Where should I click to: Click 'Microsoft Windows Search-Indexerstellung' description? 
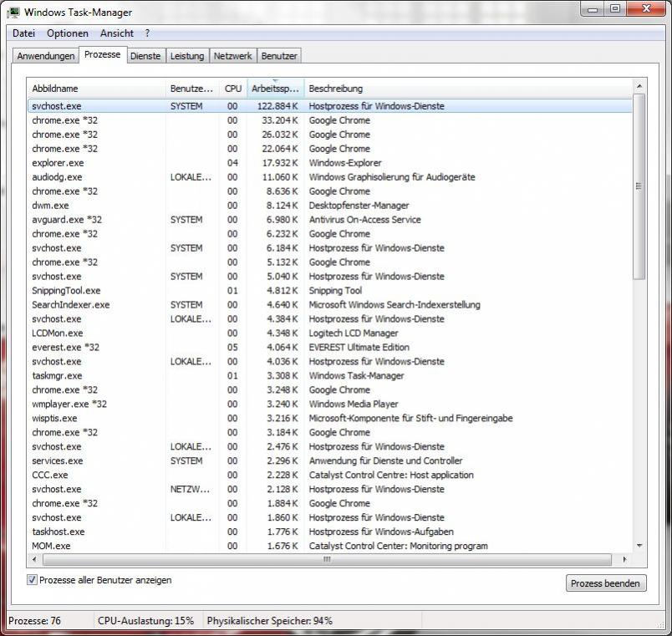coord(395,305)
